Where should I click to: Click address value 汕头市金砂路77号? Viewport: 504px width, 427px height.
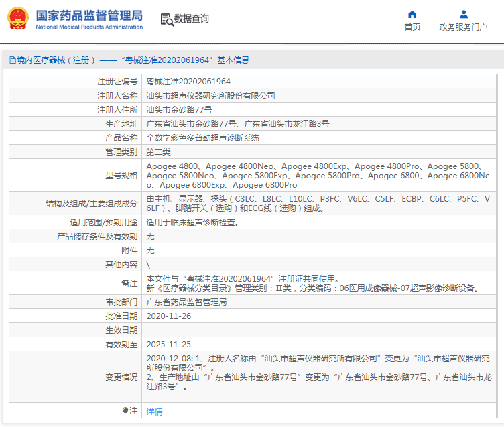[180, 110]
